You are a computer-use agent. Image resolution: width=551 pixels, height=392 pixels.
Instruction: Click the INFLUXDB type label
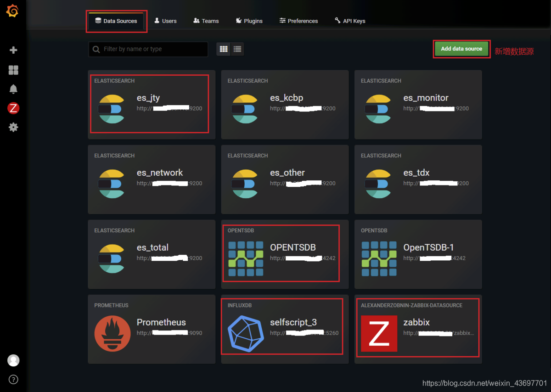coord(240,305)
